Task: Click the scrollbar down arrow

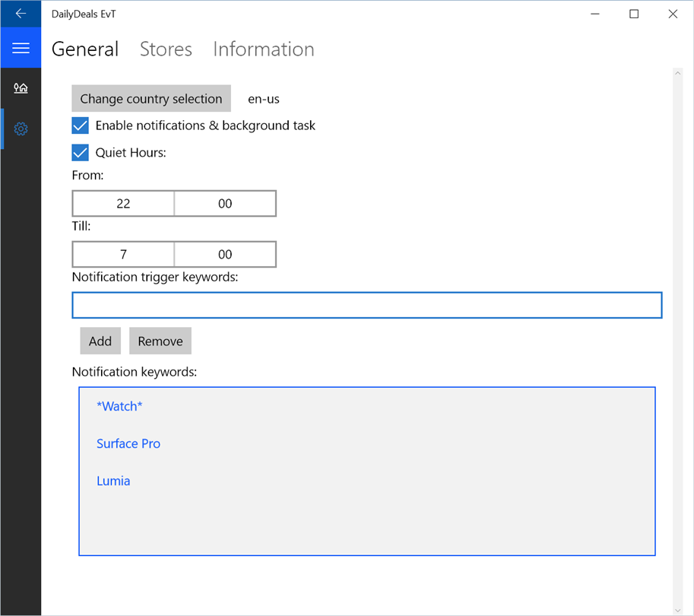Action: 677,610
